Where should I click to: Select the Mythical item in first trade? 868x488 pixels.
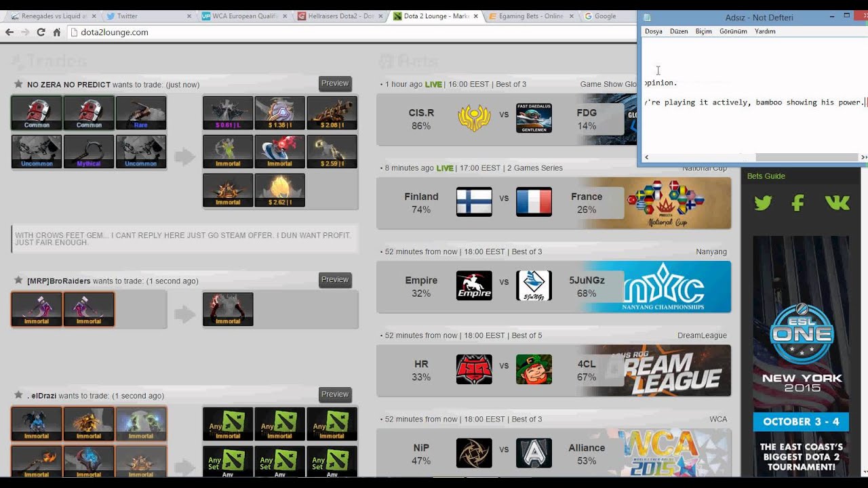89,152
